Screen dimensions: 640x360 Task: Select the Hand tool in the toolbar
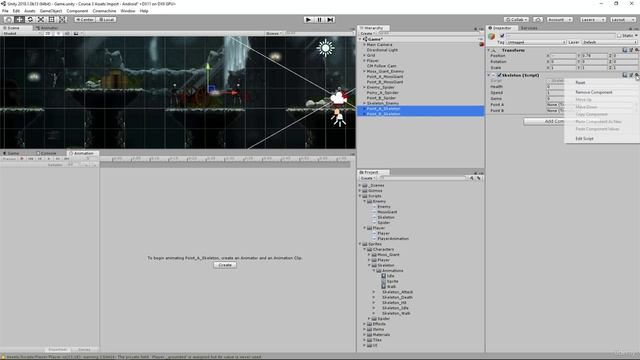click(x=8, y=19)
